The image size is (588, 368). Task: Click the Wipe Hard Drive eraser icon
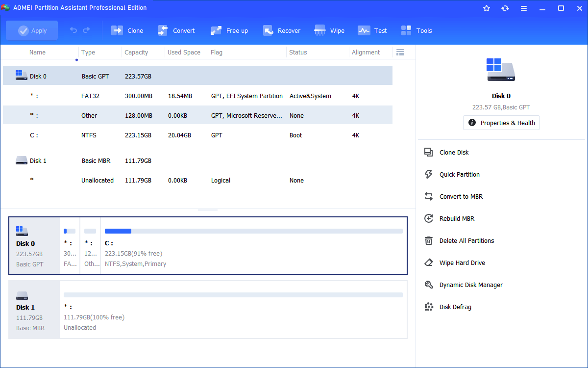point(429,263)
